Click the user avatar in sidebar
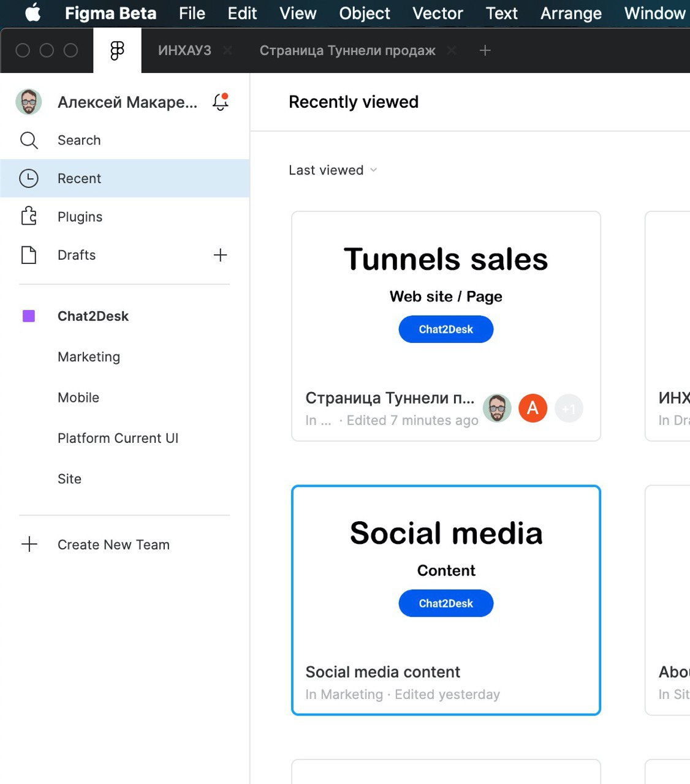This screenshot has width=690, height=784. (x=29, y=102)
